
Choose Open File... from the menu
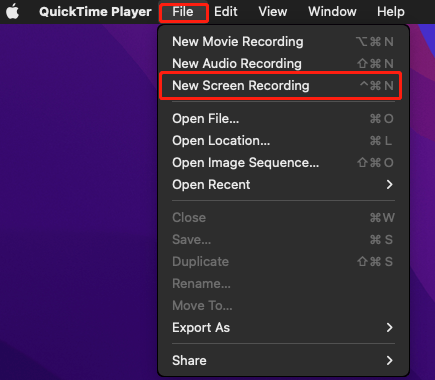pyautogui.click(x=283, y=119)
